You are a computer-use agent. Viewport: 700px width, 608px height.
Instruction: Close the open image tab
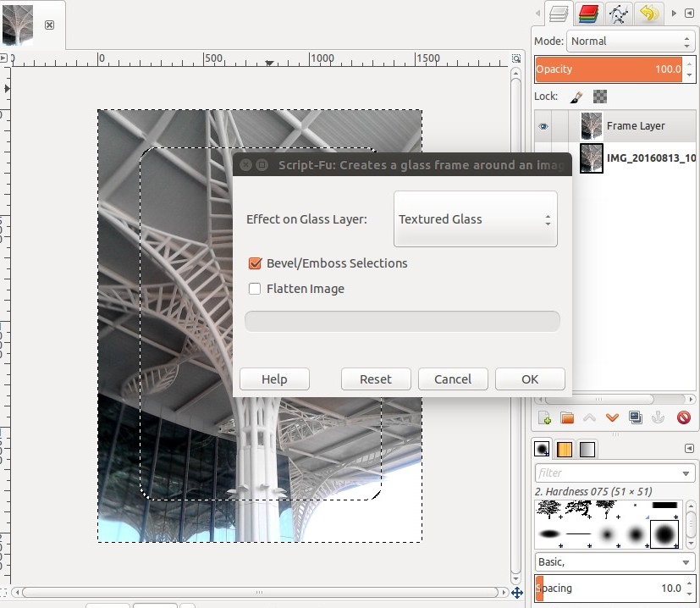(x=50, y=25)
